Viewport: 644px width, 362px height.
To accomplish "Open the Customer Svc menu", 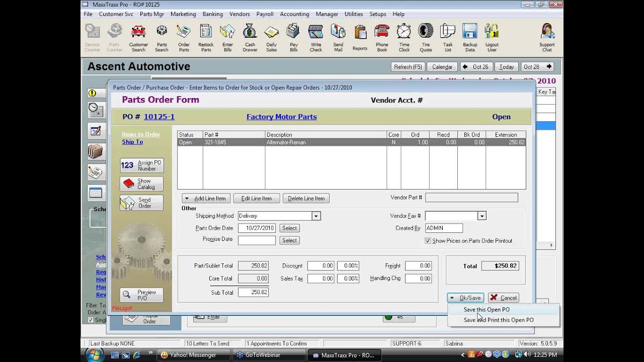I will pos(116,14).
